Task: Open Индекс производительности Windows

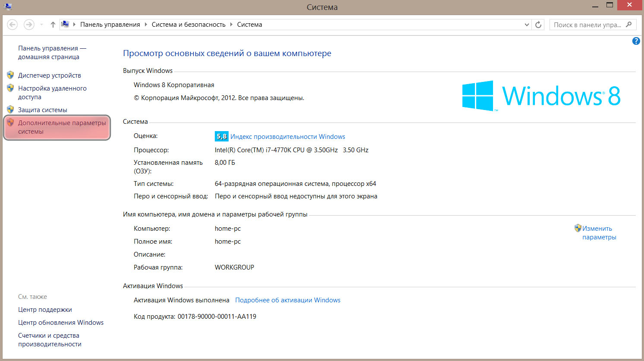Action: (x=288, y=137)
